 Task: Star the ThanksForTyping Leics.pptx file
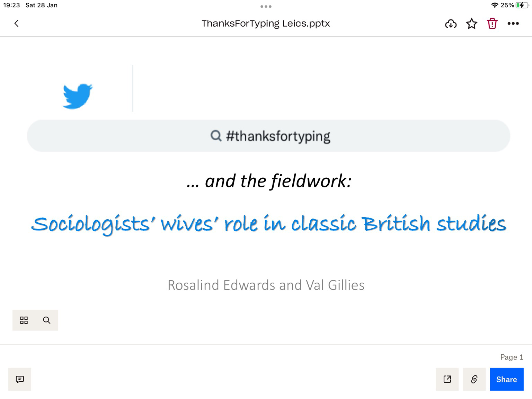pyautogui.click(x=471, y=24)
